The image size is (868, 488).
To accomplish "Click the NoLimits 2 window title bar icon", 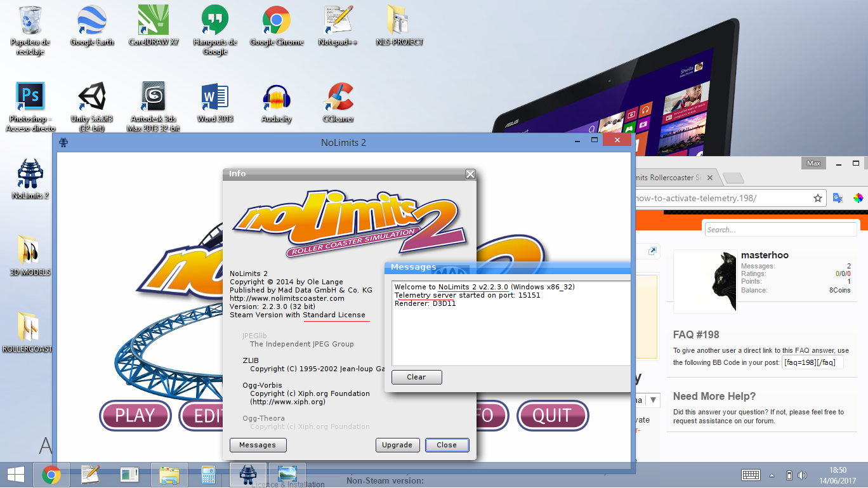I will coord(63,142).
